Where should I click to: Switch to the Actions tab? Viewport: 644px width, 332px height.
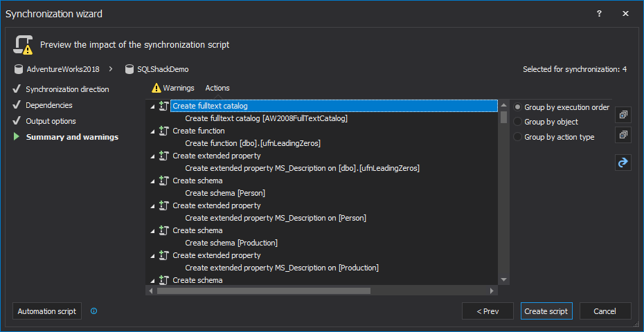(x=217, y=88)
